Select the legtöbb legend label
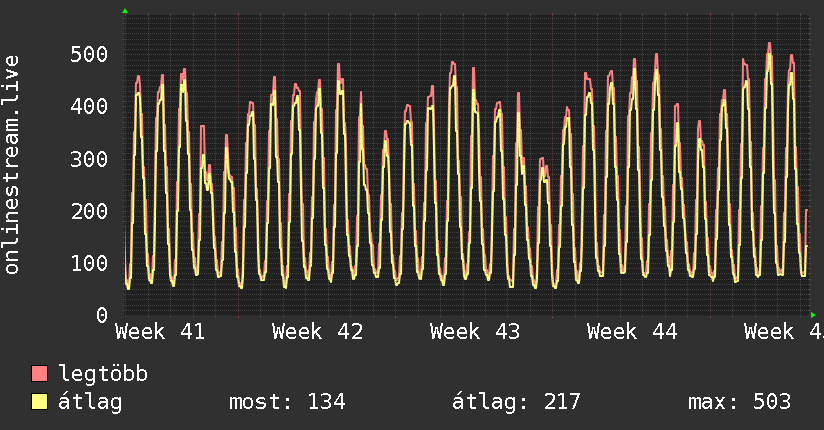 pos(103,373)
